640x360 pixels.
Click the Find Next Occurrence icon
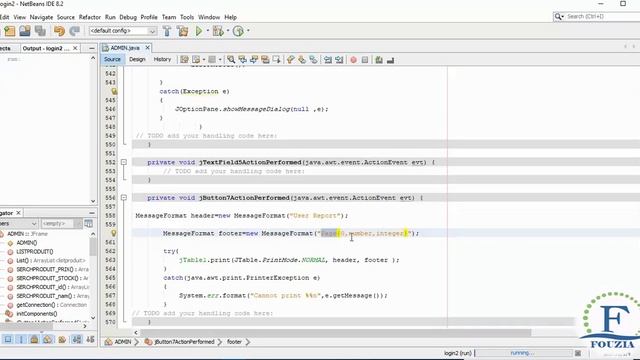tap(254, 60)
